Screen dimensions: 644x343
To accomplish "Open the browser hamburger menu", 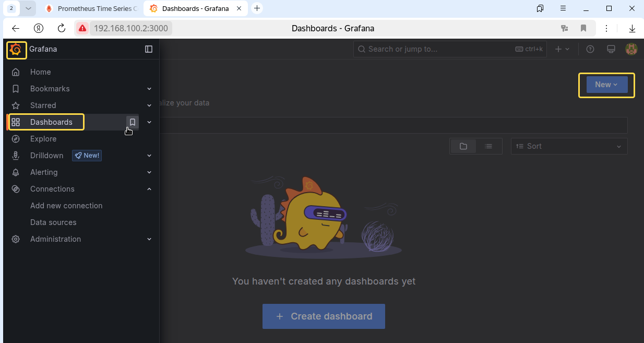I will point(563,8).
